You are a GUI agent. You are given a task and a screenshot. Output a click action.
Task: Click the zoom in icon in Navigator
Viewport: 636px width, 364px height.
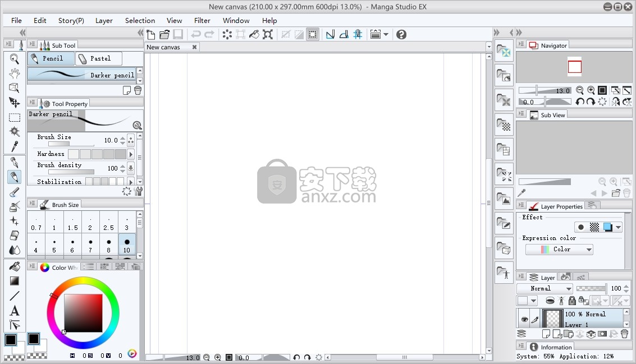591,90
